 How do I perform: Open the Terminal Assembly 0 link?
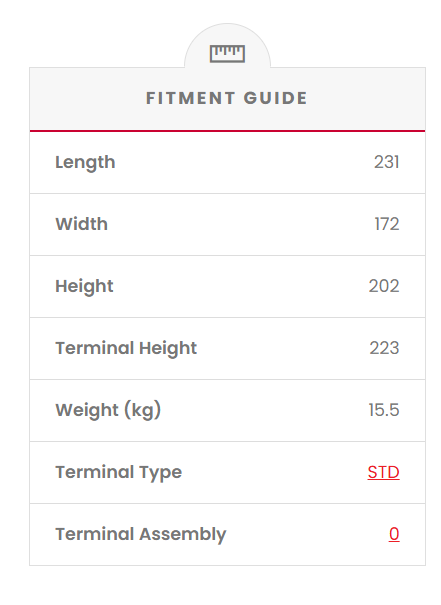pos(394,534)
